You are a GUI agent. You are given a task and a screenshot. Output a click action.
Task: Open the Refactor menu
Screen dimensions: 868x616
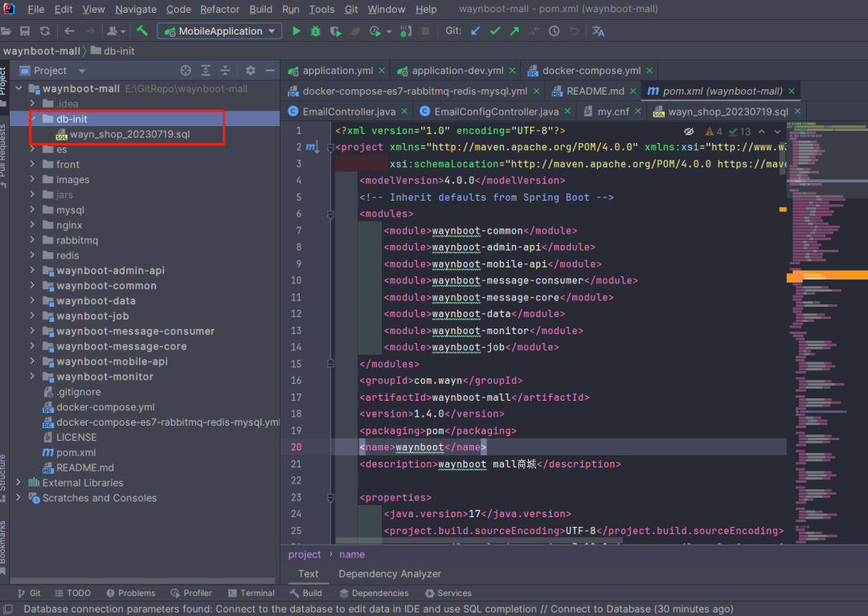(x=219, y=10)
